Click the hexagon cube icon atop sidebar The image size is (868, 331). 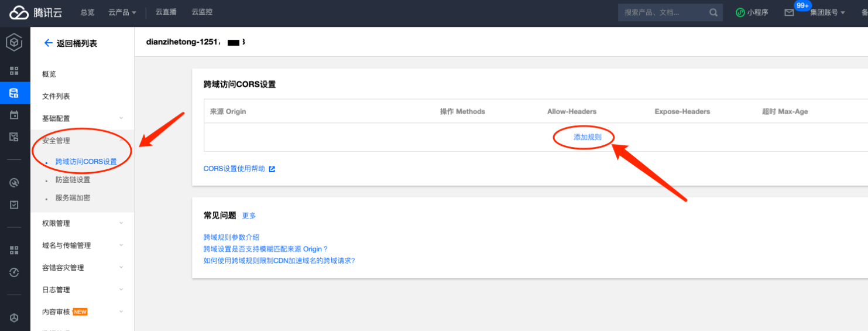[x=14, y=42]
